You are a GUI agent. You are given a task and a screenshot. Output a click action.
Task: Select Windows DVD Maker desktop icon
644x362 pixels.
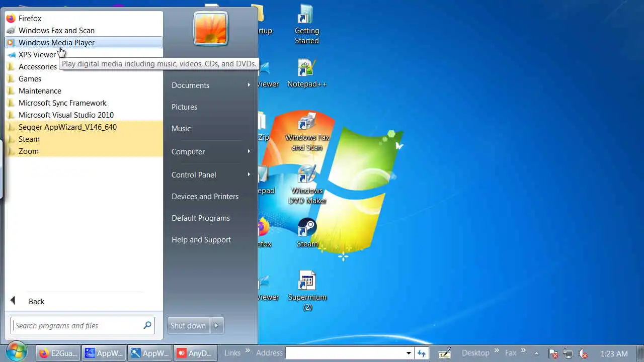(x=307, y=185)
